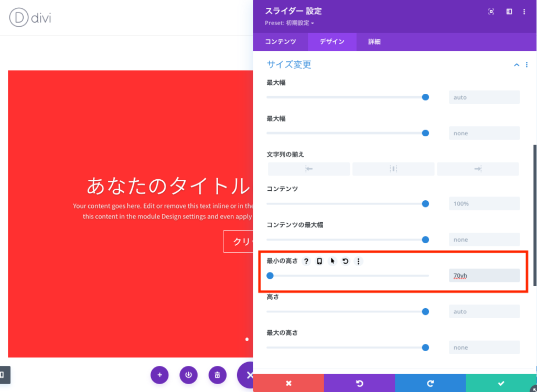Click the trash icon in the builder toolbar
This screenshot has width=537, height=392.
[x=217, y=375]
